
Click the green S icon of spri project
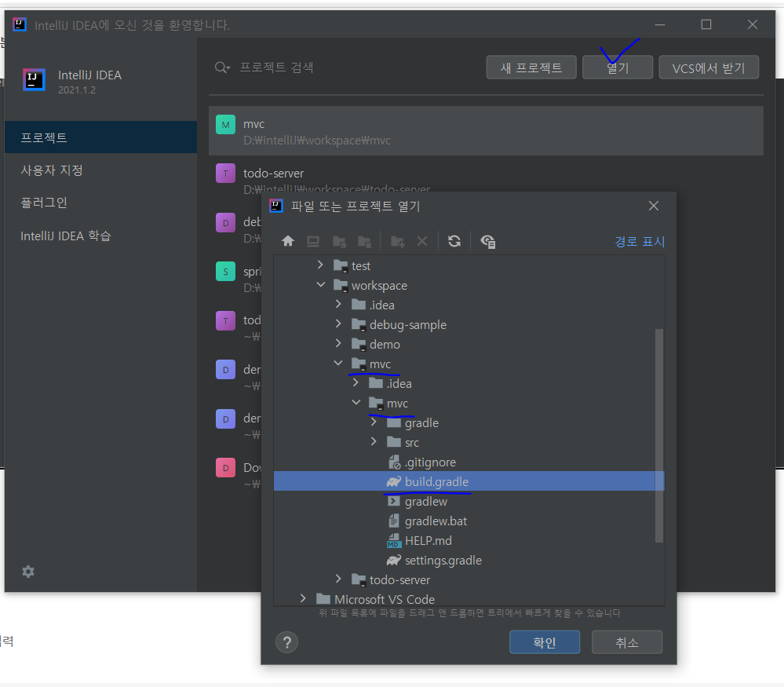225,272
